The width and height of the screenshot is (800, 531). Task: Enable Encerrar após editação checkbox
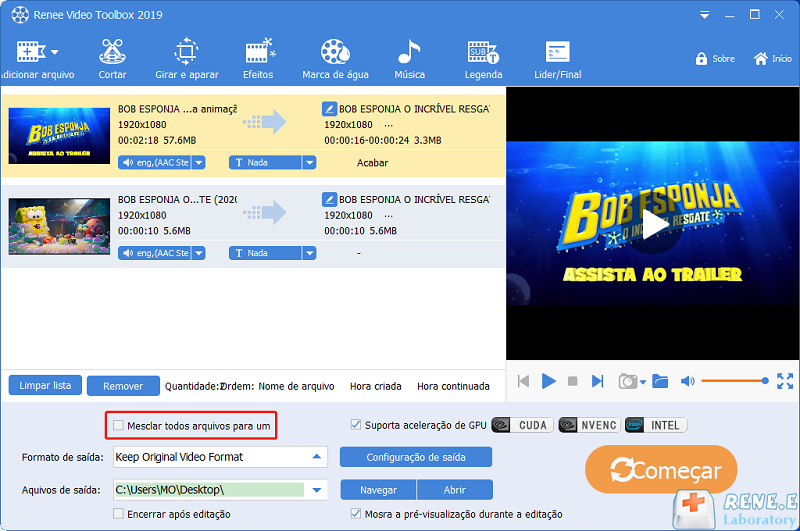click(x=118, y=514)
